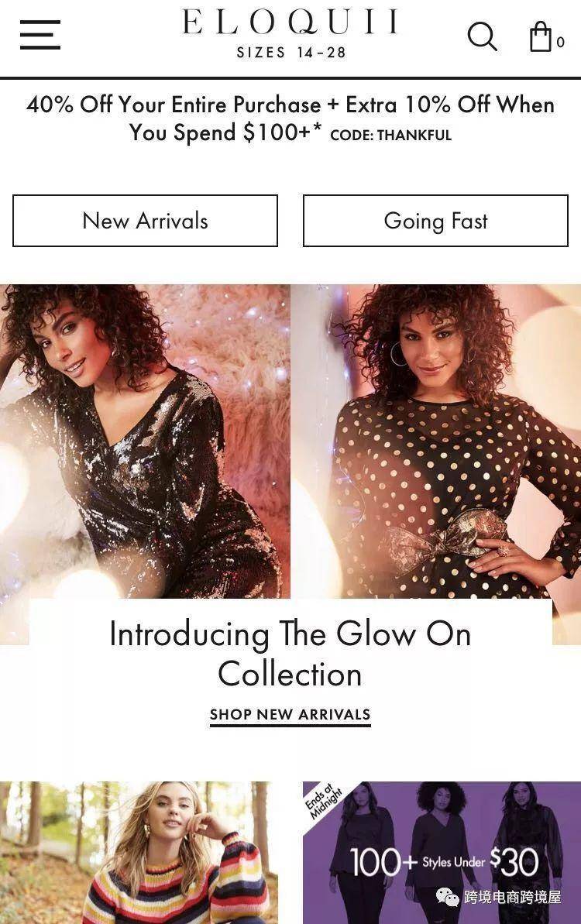Screen dimensions: 581x924
Task: Click the Glow On Collection heading
Action: pyautogui.click(x=290, y=654)
